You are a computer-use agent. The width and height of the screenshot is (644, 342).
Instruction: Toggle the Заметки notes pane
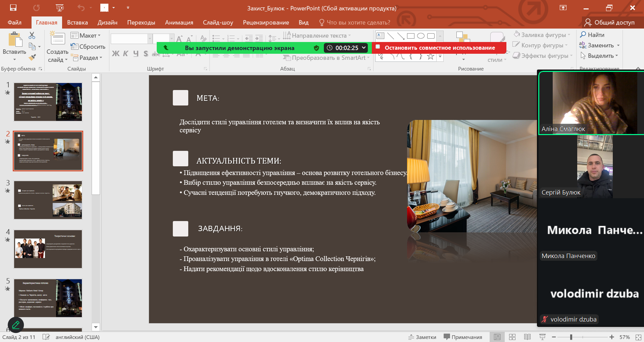[x=422, y=337]
